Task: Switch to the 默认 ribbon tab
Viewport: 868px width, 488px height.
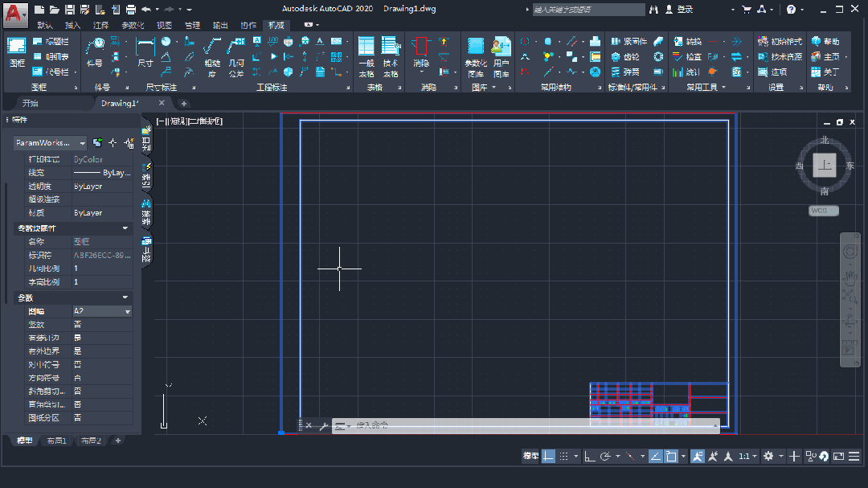Action: click(45, 25)
